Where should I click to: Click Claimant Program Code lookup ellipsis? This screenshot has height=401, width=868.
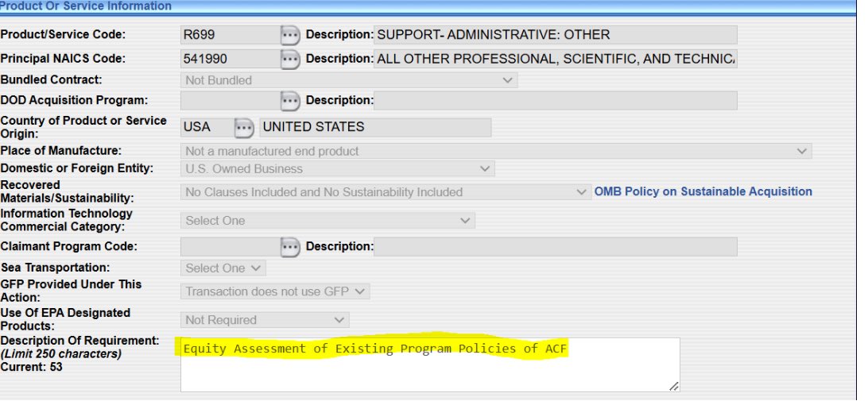(290, 247)
